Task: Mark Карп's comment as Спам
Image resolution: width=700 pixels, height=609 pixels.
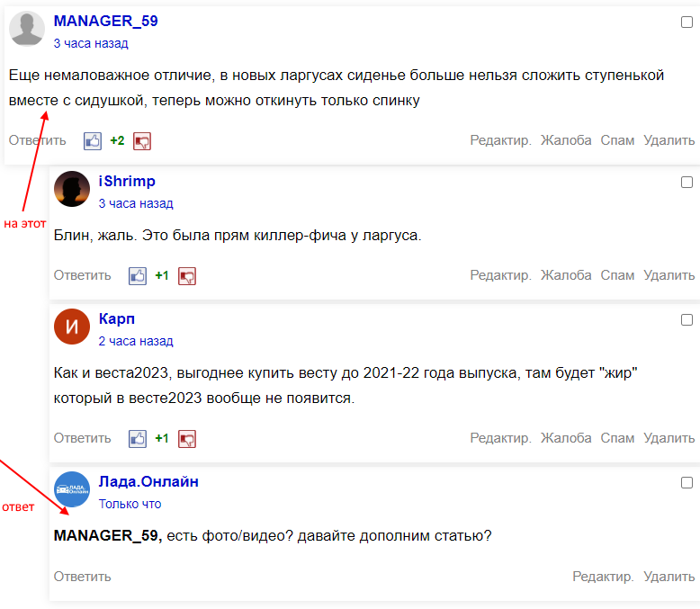Action: tap(617, 438)
